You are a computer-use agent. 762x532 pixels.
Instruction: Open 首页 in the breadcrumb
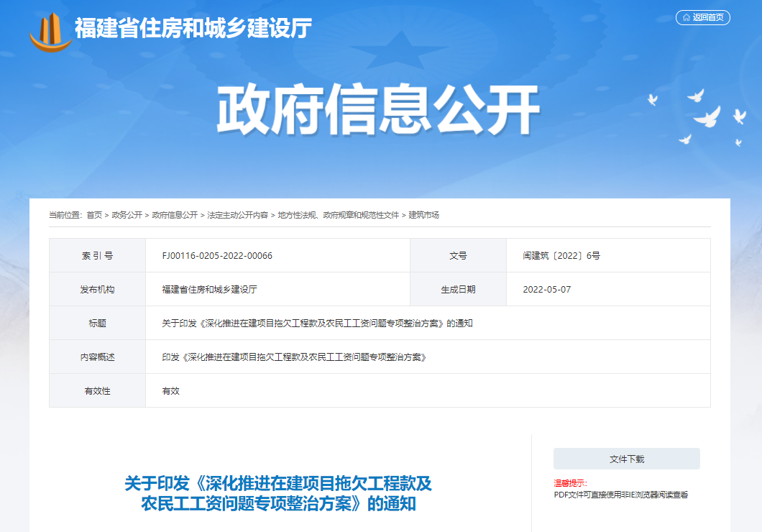click(94, 215)
